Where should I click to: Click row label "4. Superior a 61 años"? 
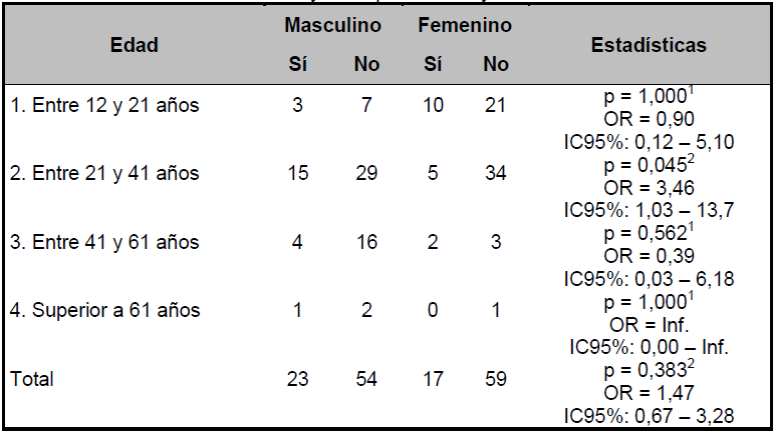point(105,310)
